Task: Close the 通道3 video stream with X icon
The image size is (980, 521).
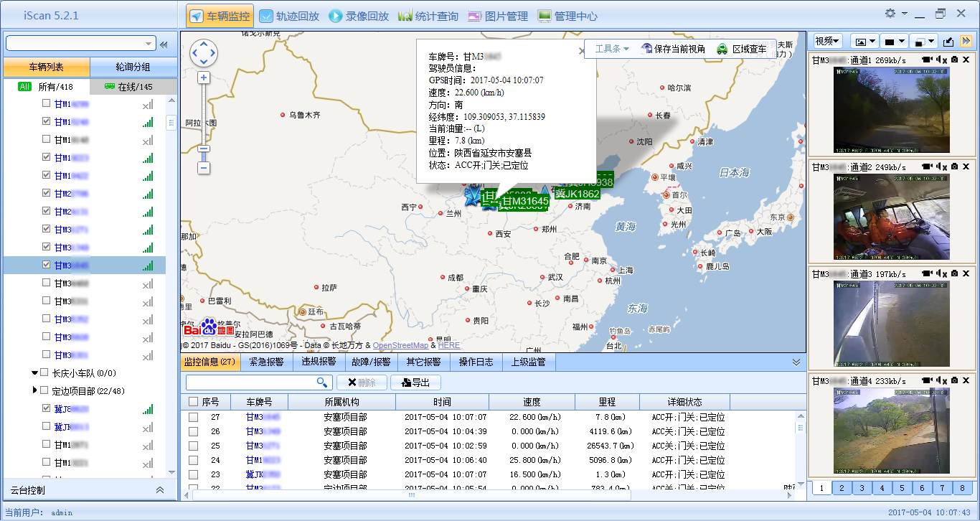Action: pos(966,273)
